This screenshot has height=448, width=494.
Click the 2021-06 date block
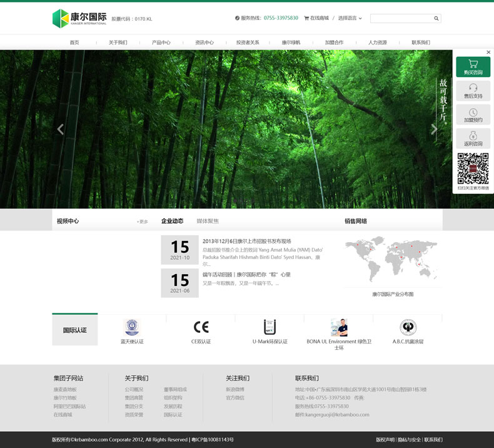[180, 283]
